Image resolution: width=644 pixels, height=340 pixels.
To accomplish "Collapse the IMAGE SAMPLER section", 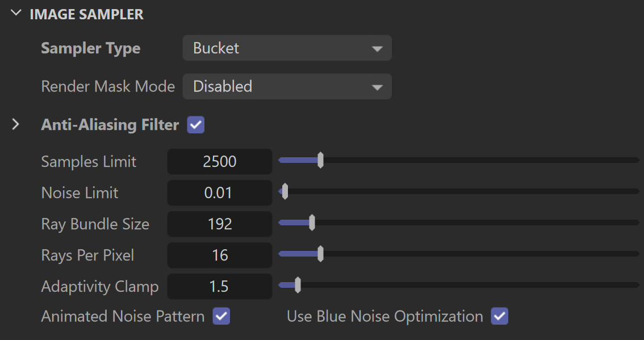I will [x=16, y=12].
